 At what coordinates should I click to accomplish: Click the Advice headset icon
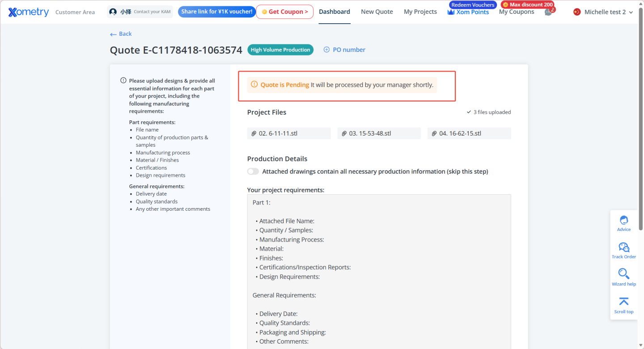(x=623, y=220)
